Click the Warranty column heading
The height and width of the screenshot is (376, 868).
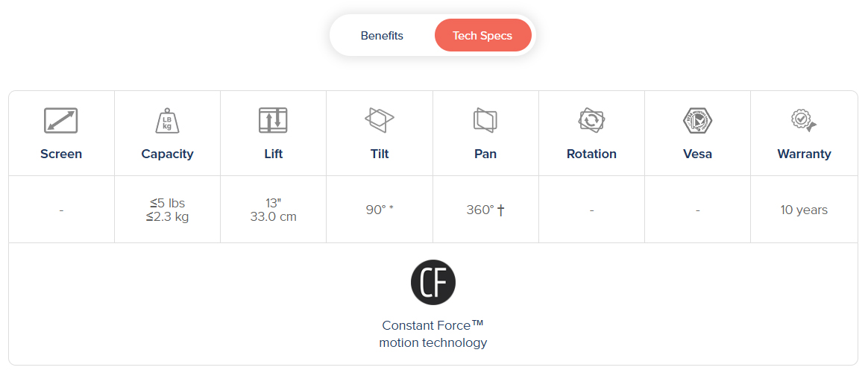[x=804, y=154]
